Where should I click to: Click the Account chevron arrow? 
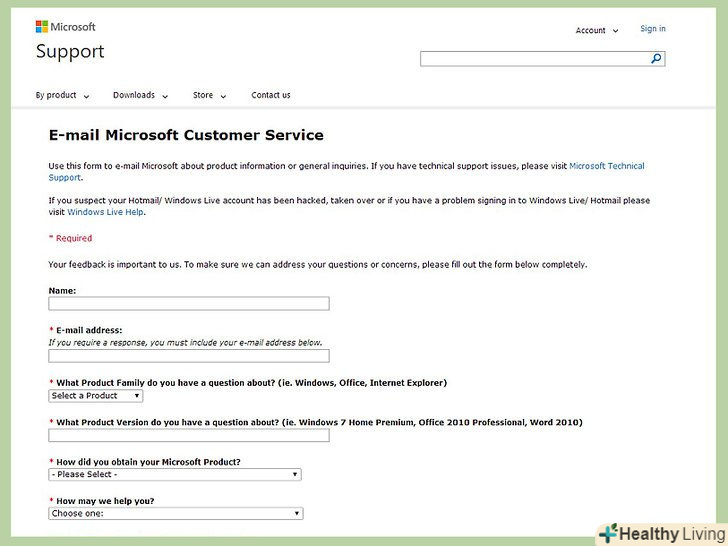(615, 31)
